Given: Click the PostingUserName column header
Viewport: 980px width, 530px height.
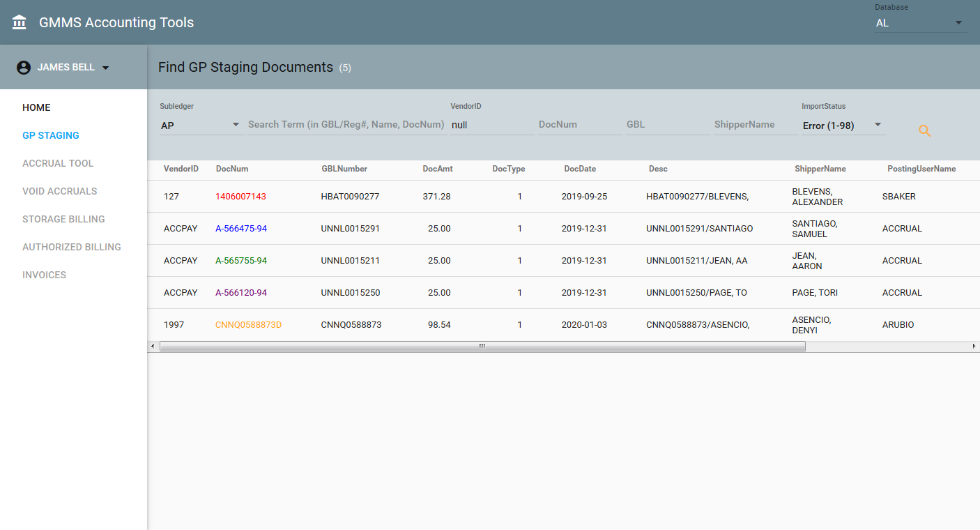Looking at the screenshot, I should click(x=921, y=169).
